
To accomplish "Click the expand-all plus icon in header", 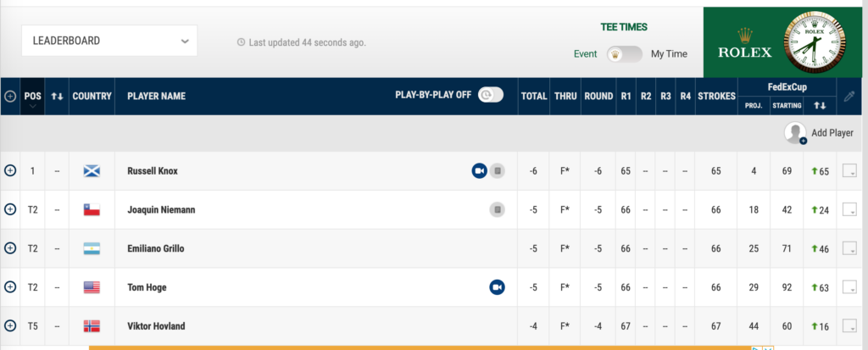I will pos(10,97).
